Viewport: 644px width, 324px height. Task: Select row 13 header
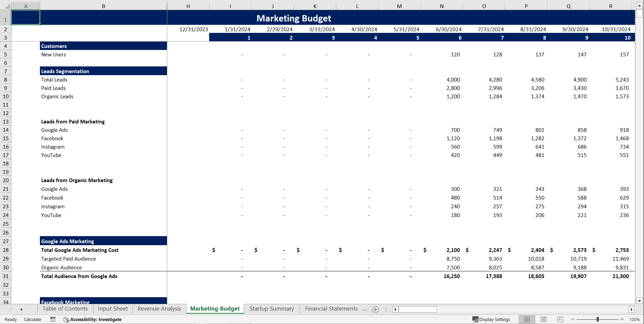(x=5, y=121)
